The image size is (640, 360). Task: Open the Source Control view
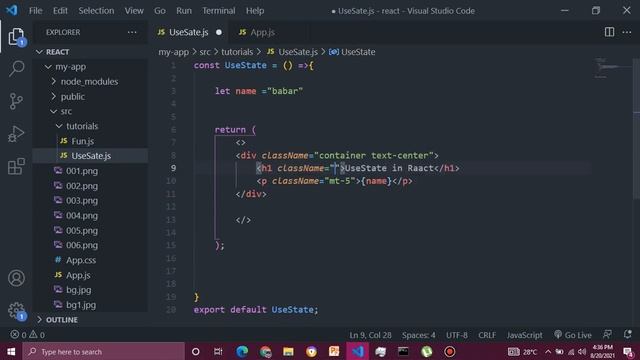point(16,101)
